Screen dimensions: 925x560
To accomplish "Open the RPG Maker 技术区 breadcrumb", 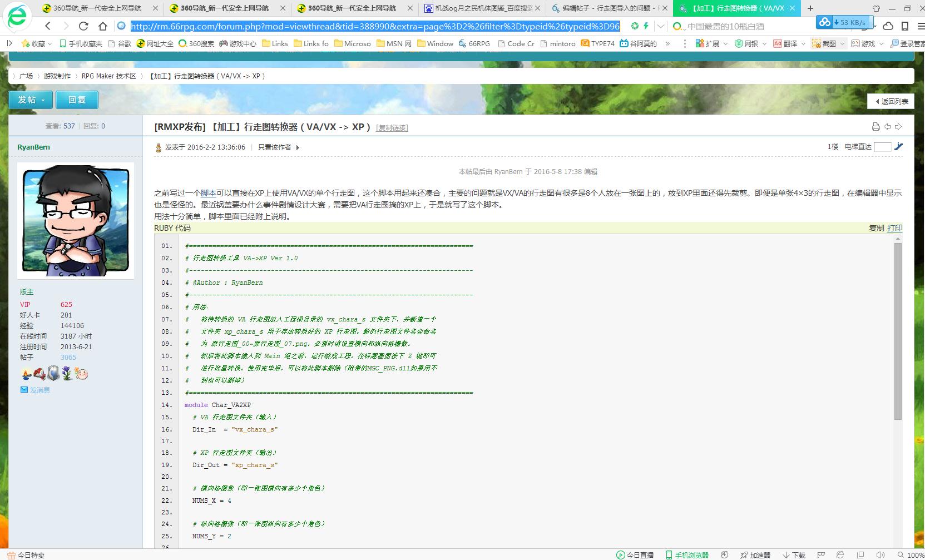I will coord(109,76).
